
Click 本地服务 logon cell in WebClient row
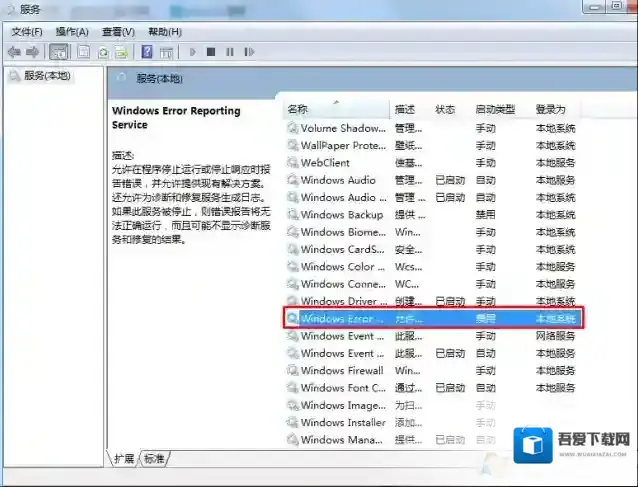click(x=555, y=163)
